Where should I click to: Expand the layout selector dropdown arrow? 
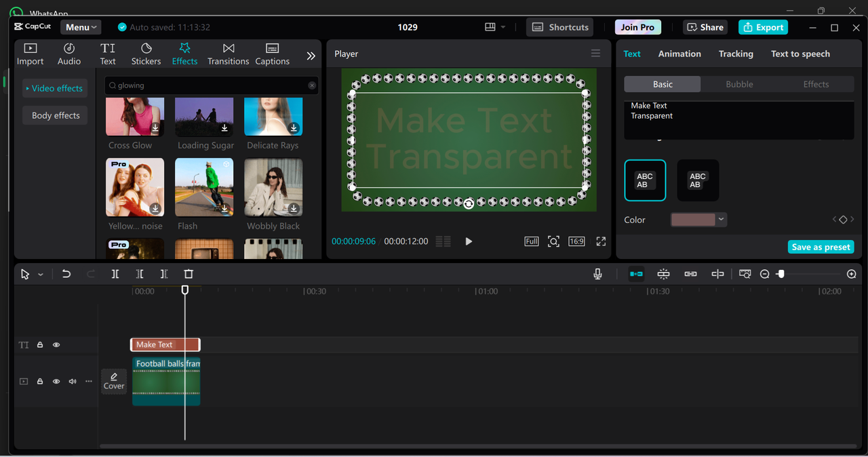pyautogui.click(x=502, y=27)
